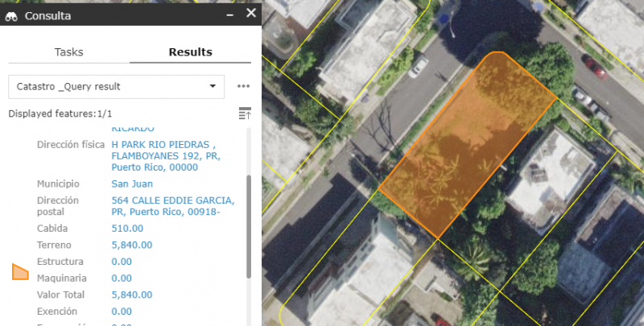The height and width of the screenshot is (326, 644).
Task: Switch to the Tasks tab
Action: tap(68, 52)
